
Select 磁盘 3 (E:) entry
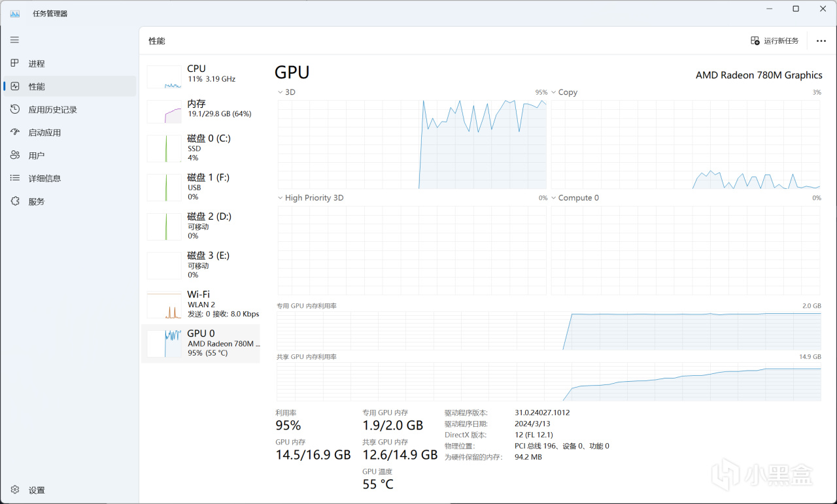tap(201, 265)
